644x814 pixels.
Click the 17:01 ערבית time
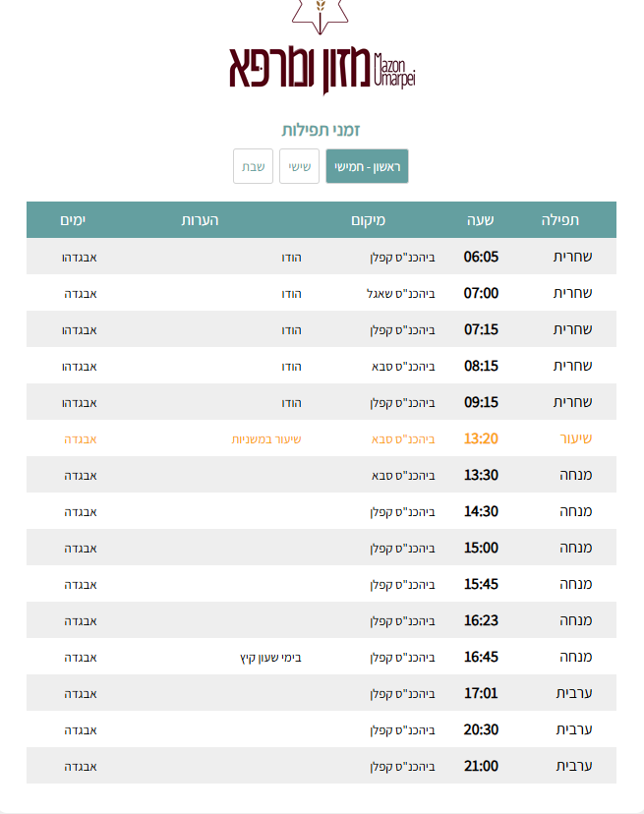(x=481, y=693)
